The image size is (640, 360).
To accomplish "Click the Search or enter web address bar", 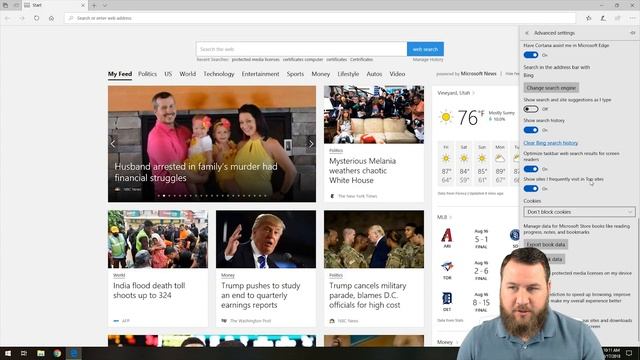I will 320,18.
